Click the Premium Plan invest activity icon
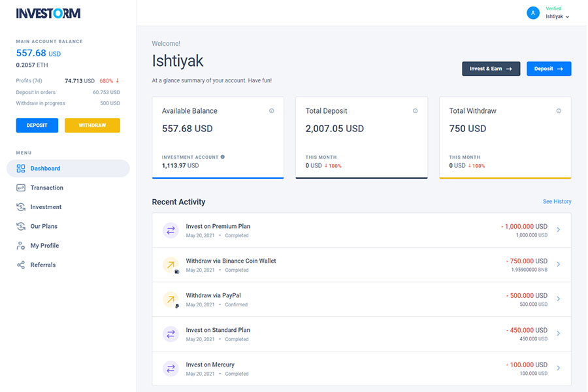This screenshot has width=588, height=392. coord(171,230)
